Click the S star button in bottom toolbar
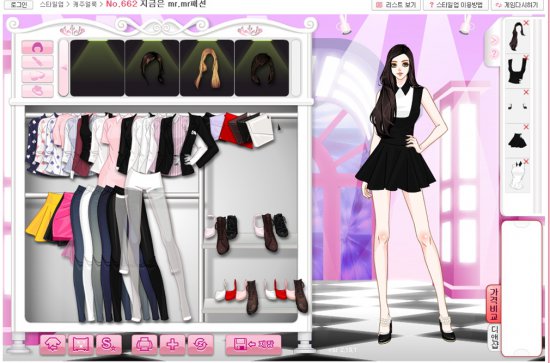Screen dimensions: 550x363 (109, 344)
